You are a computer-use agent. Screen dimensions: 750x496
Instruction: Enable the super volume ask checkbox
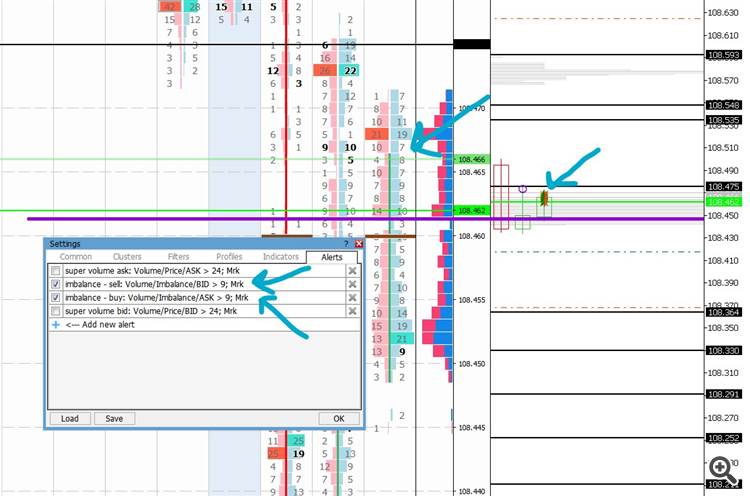(56, 271)
